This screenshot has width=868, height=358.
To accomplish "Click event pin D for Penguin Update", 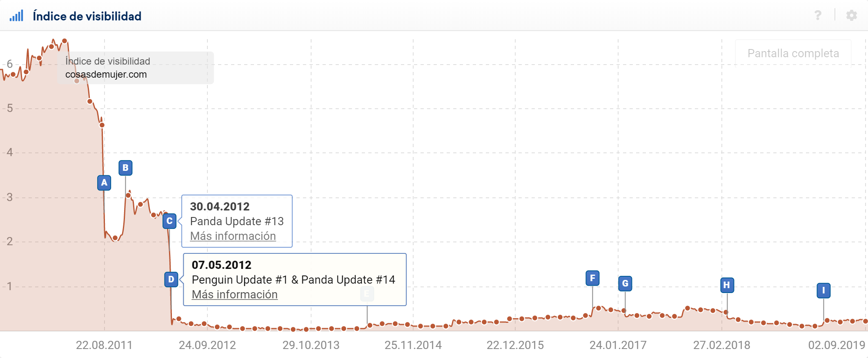I will (171, 280).
